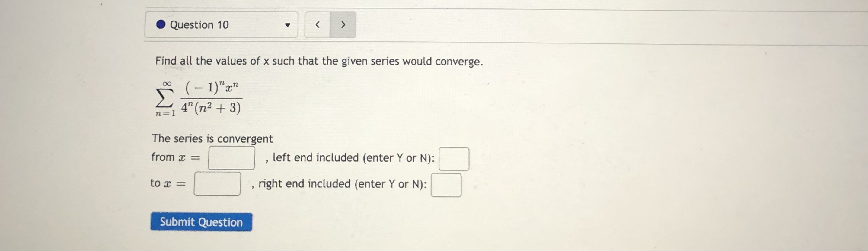The image size is (868, 251).
Task: Click the forward chevron in the navigation group
Action: (343, 24)
